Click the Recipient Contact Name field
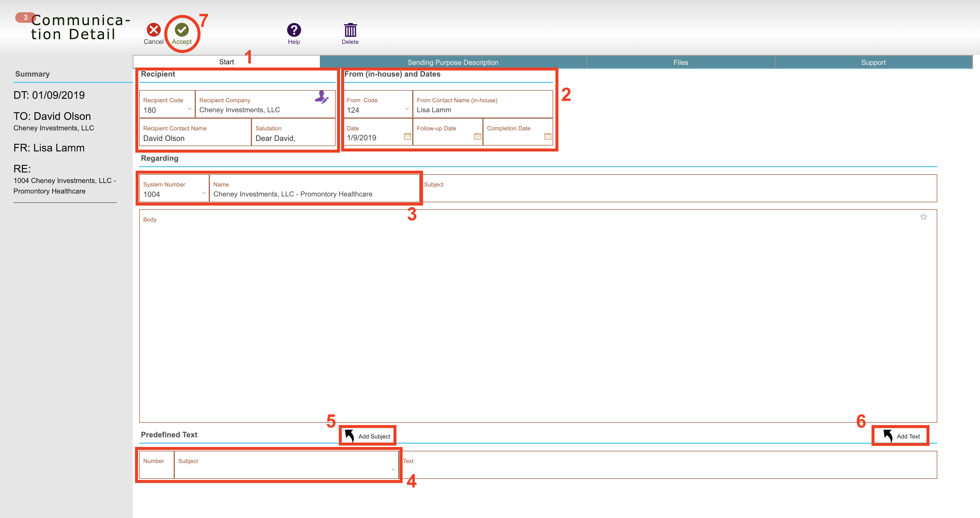Screen dimensions: 980x518 tap(195, 132)
